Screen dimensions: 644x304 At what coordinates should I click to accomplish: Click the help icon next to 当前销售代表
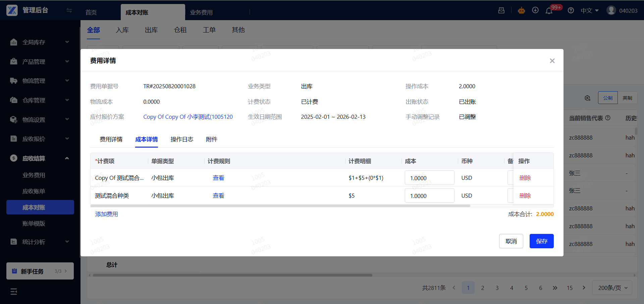coord(608,118)
